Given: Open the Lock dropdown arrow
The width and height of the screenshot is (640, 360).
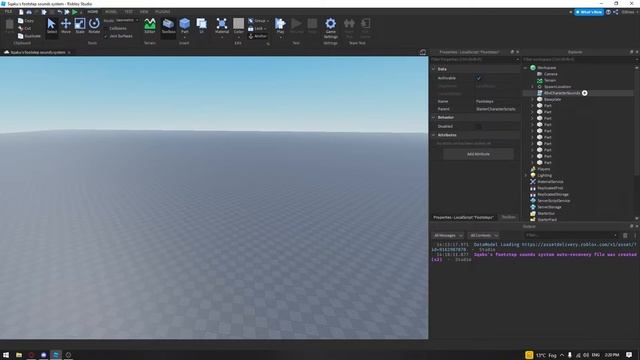Looking at the screenshot, I should pyautogui.click(x=265, y=29).
